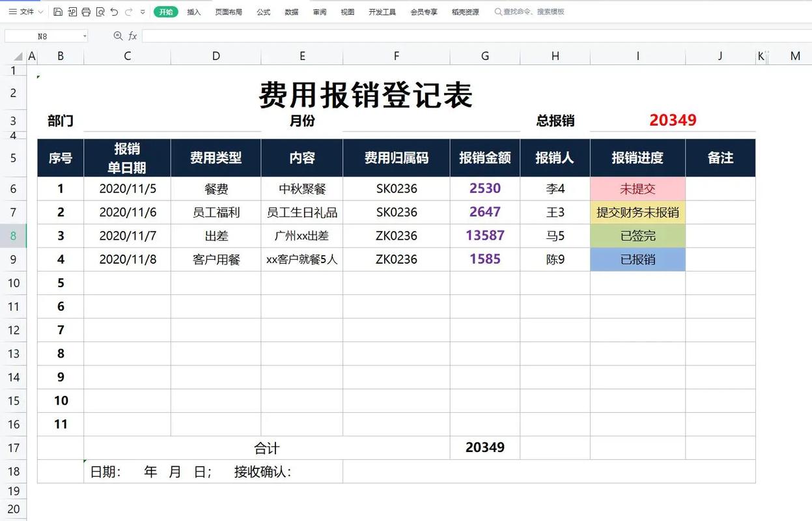Click the 备注 header cell
The height and width of the screenshot is (521, 812).
point(720,158)
